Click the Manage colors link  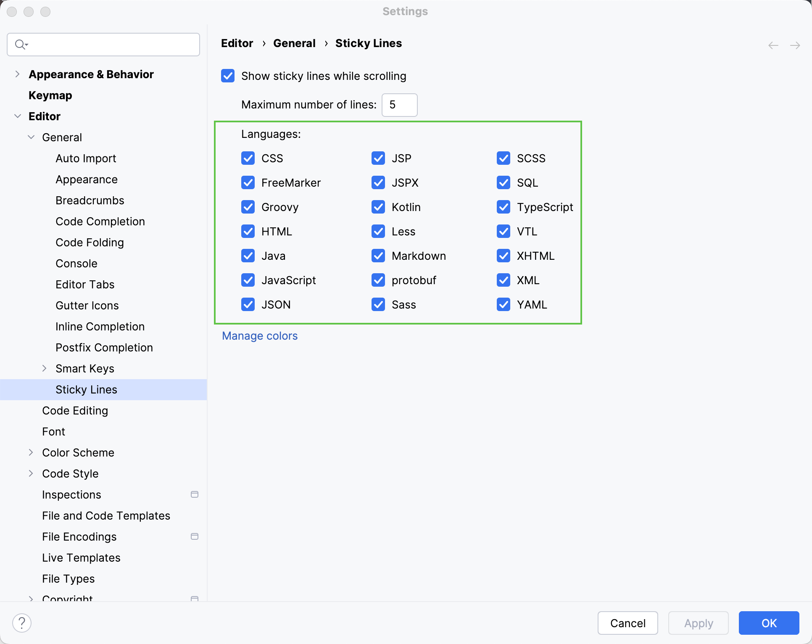260,335
